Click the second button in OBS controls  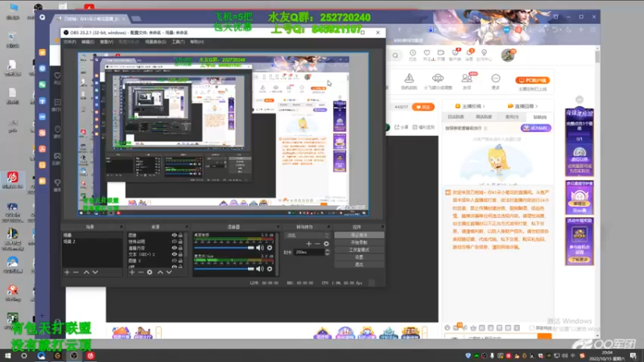359,243
